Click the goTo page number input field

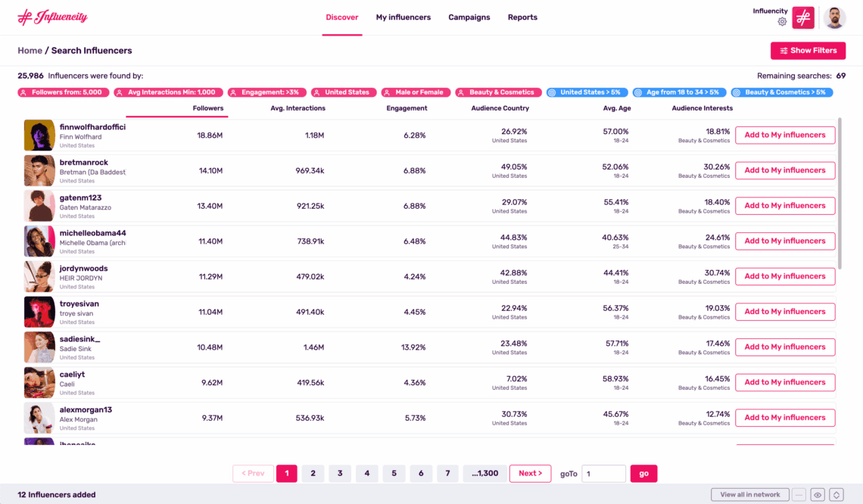click(x=603, y=473)
